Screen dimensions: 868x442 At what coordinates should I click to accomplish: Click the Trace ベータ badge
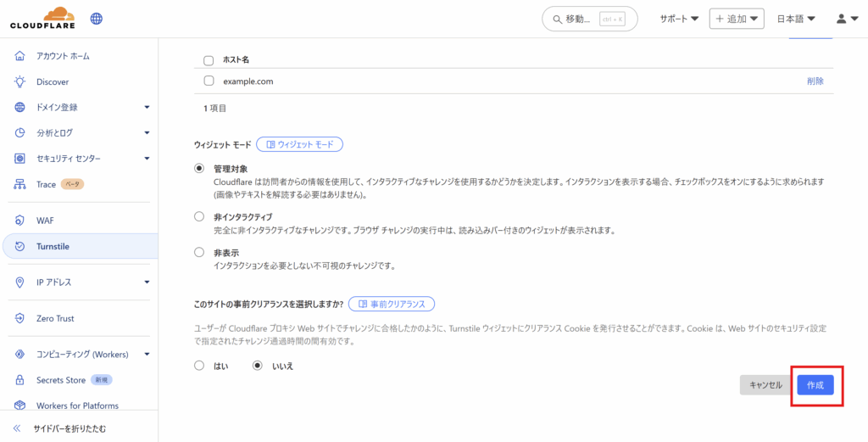(72, 184)
